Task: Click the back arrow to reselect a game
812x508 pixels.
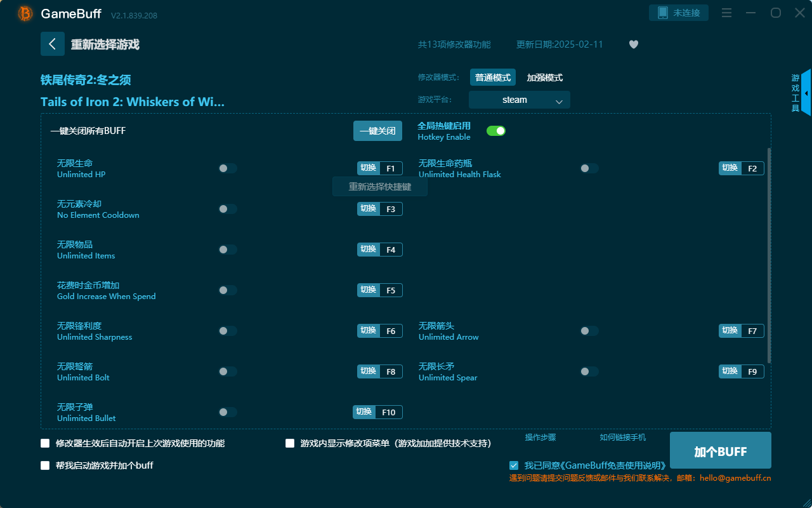Action: 53,43
